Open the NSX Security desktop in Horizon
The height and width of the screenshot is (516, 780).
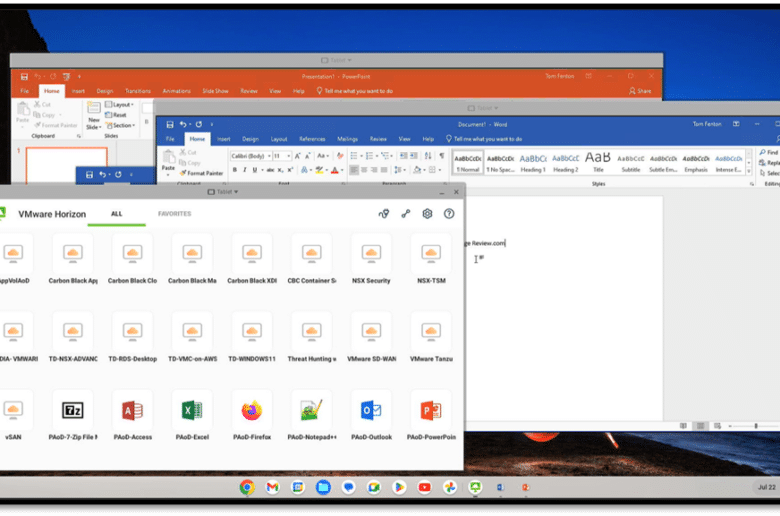pos(371,259)
